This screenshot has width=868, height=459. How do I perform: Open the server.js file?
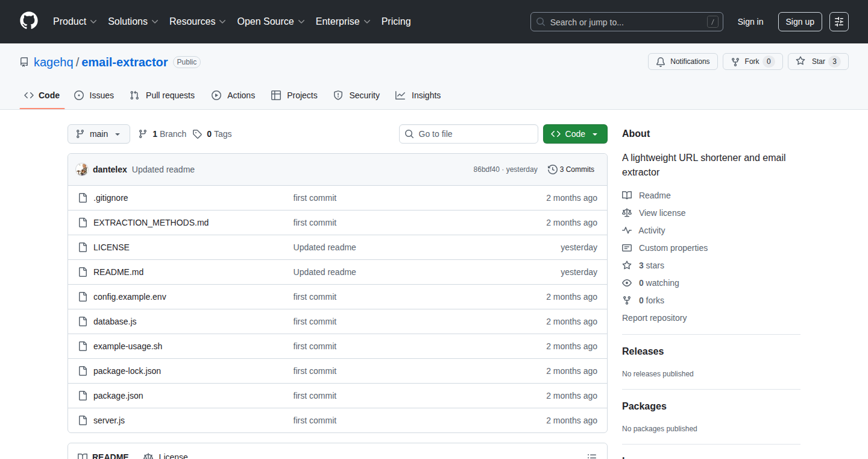[109, 420]
